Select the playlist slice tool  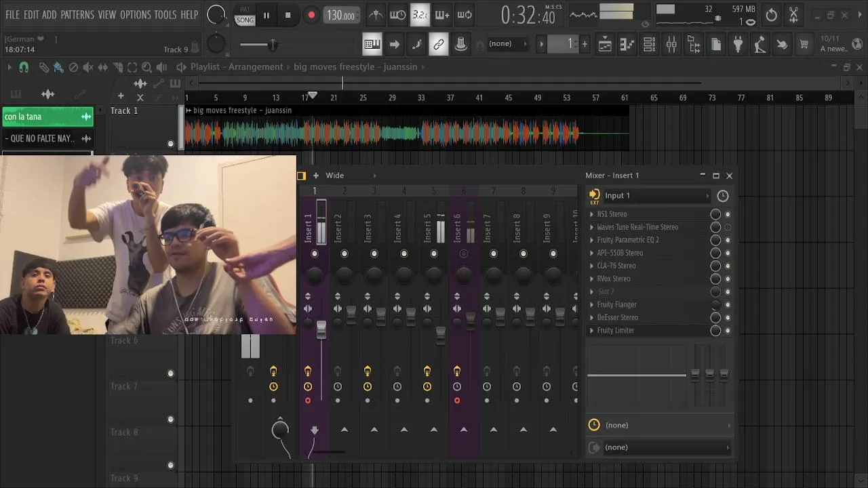click(x=117, y=67)
